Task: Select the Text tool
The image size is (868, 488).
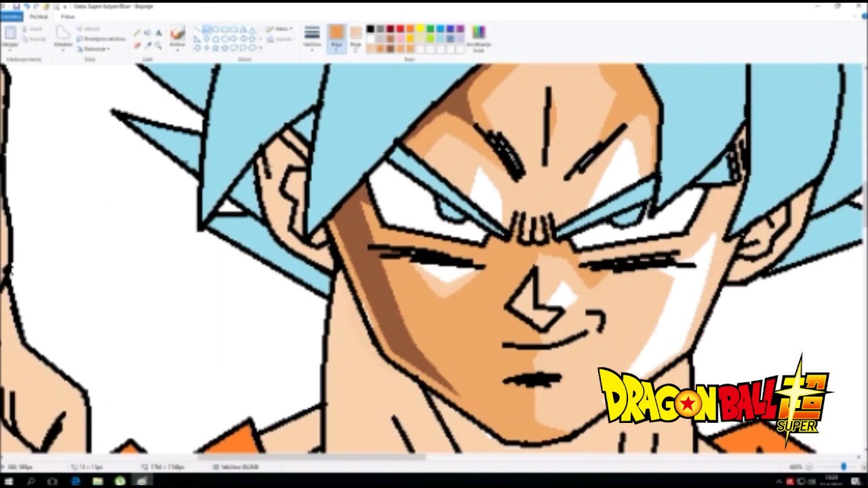Action: pos(159,31)
